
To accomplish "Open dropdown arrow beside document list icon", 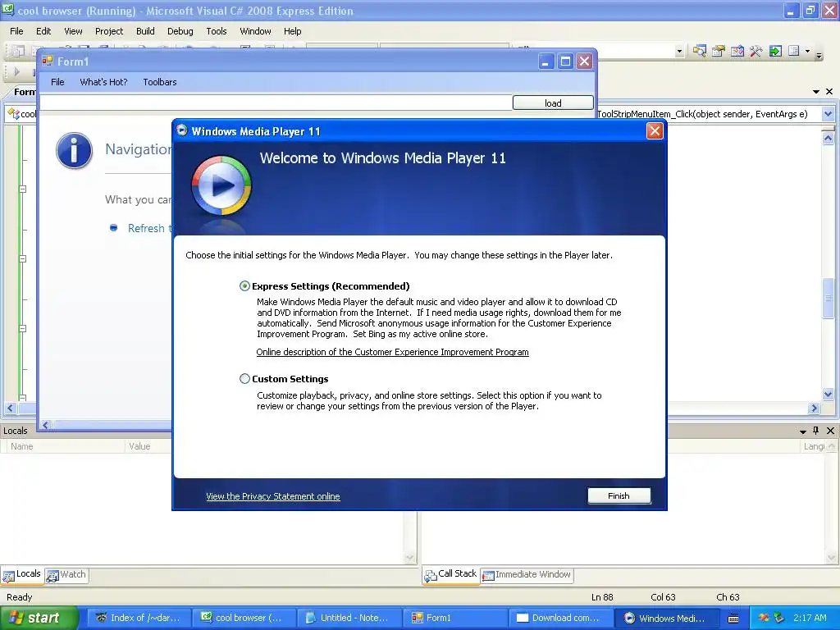I will pyautogui.click(x=807, y=52).
